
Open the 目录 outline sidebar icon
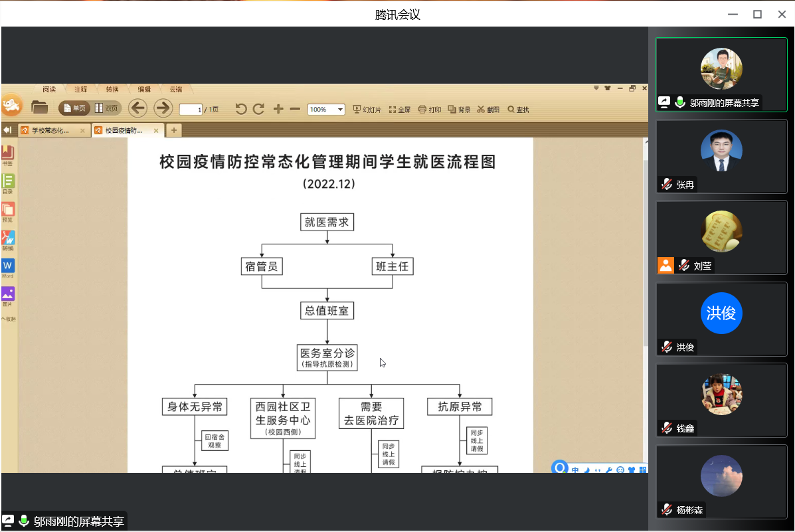[8, 183]
